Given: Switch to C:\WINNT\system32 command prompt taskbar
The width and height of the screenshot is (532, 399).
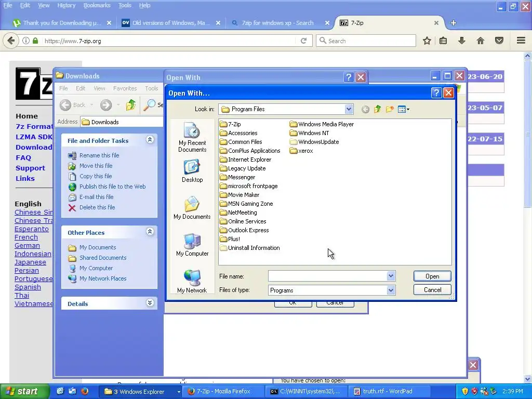Looking at the screenshot, I should [305, 392].
